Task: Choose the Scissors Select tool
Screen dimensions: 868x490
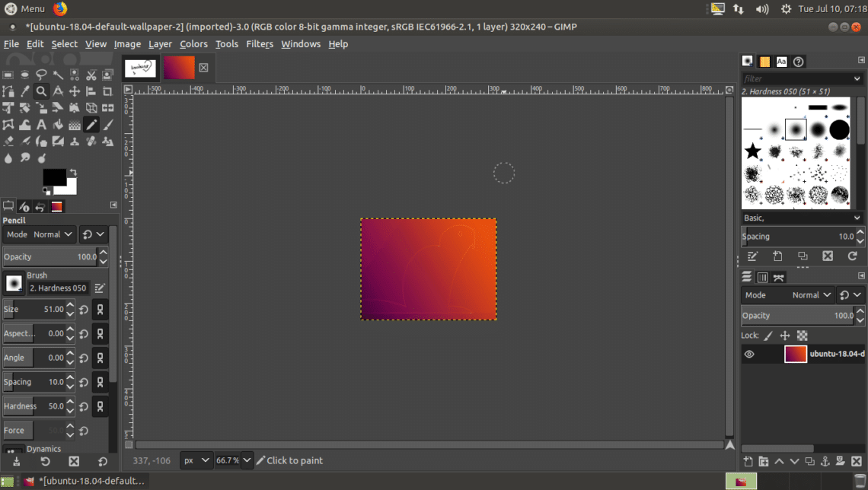Action: pos(91,75)
